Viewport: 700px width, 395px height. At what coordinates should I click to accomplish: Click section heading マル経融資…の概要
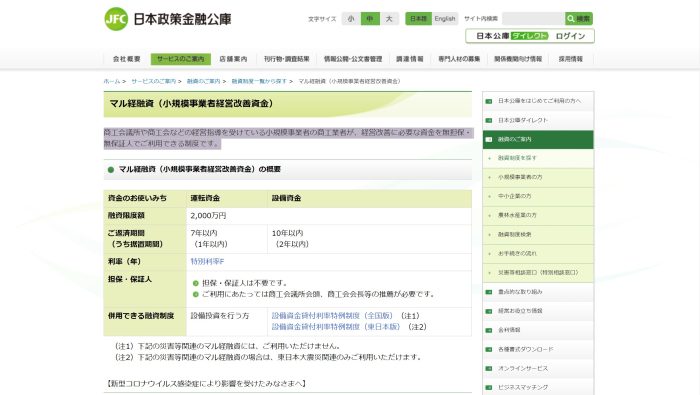pyautogui.click(x=200, y=170)
